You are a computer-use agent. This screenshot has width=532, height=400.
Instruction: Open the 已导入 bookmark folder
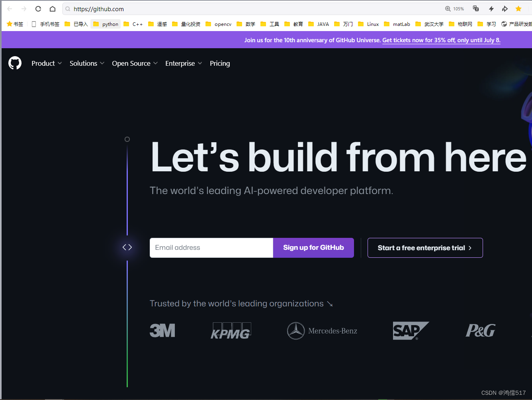point(76,24)
